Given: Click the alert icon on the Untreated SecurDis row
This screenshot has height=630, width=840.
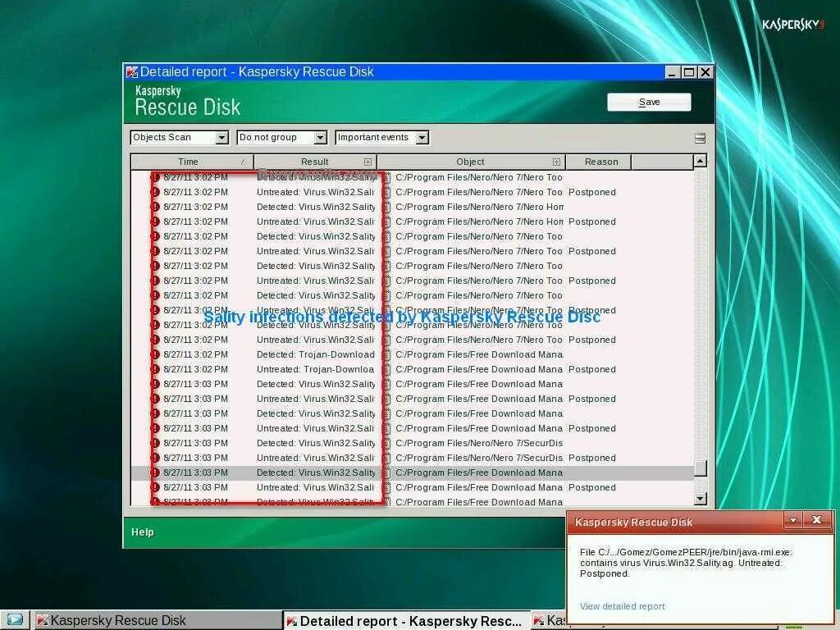Looking at the screenshot, I should pyautogui.click(x=155, y=458).
